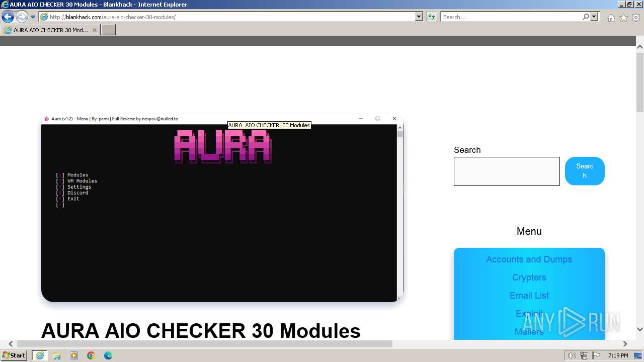Open the Exploit menu link

pyautogui.click(x=529, y=314)
